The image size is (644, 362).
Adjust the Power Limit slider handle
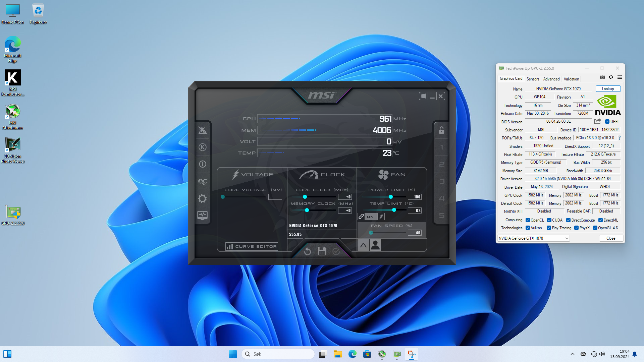click(x=390, y=197)
